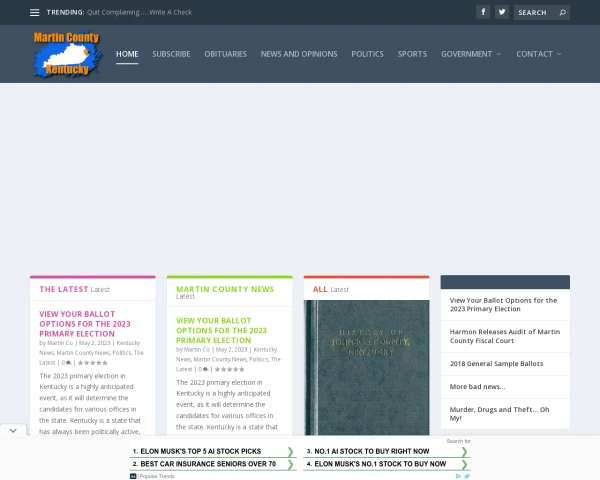Click star rating in Martin County News article

229,369
